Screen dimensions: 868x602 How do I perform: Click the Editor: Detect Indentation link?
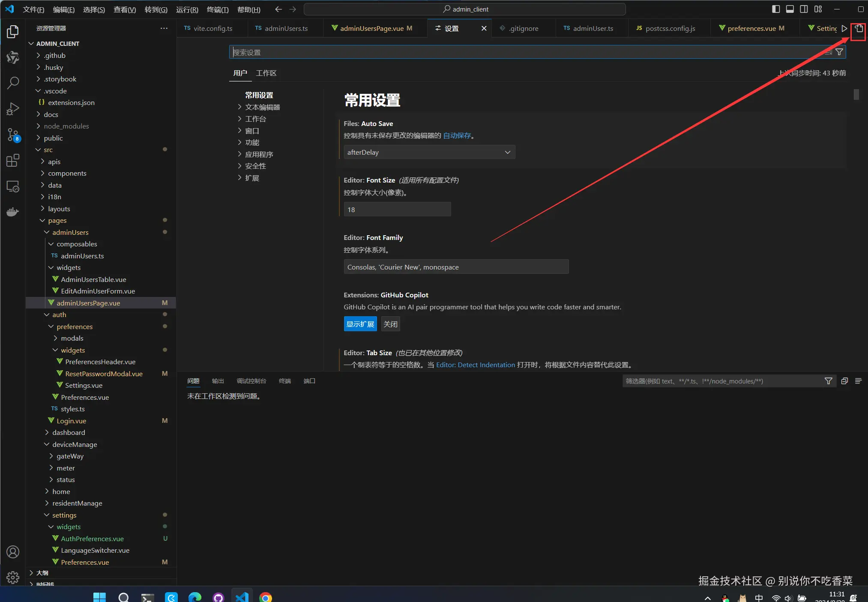(475, 365)
